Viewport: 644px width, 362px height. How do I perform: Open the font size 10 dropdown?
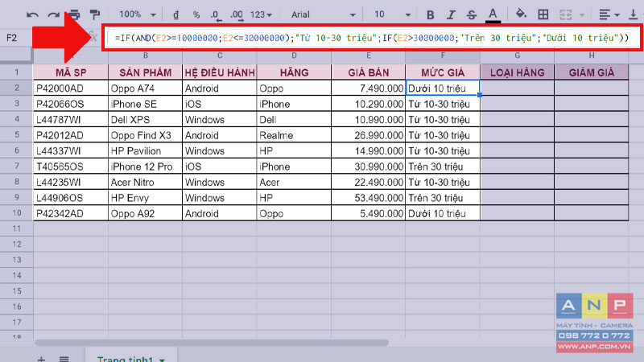[x=392, y=14]
